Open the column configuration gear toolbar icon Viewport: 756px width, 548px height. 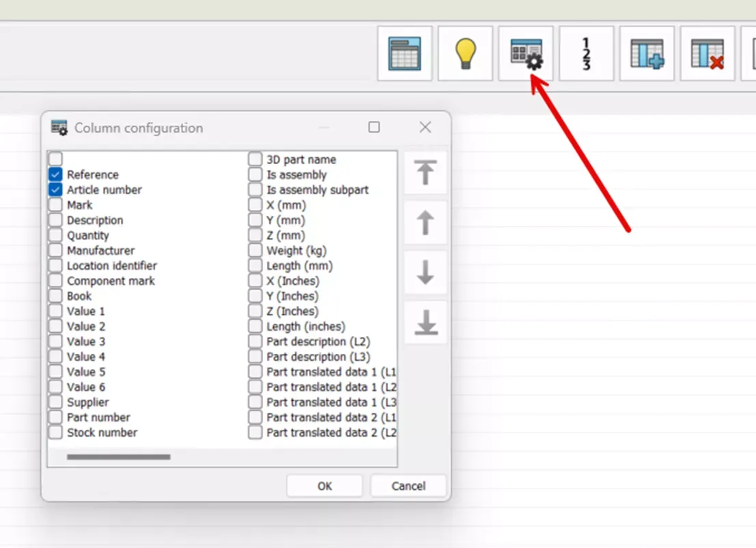point(526,53)
